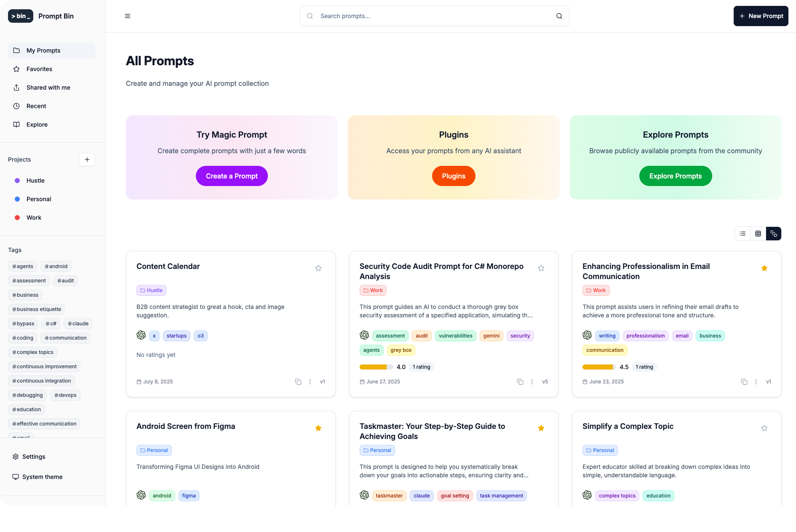Open more options for Security Code Audit card

pyautogui.click(x=532, y=382)
